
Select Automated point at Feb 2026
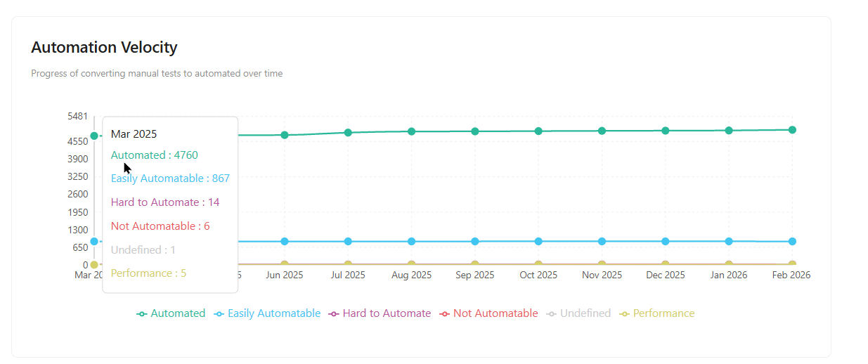click(792, 130)
